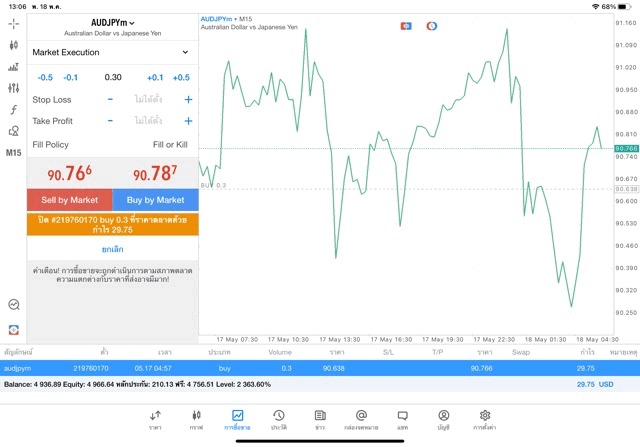640x447 pixels.
Task: Click the Balance summary line
Action: pyautogui.click(x=137, y=385)
